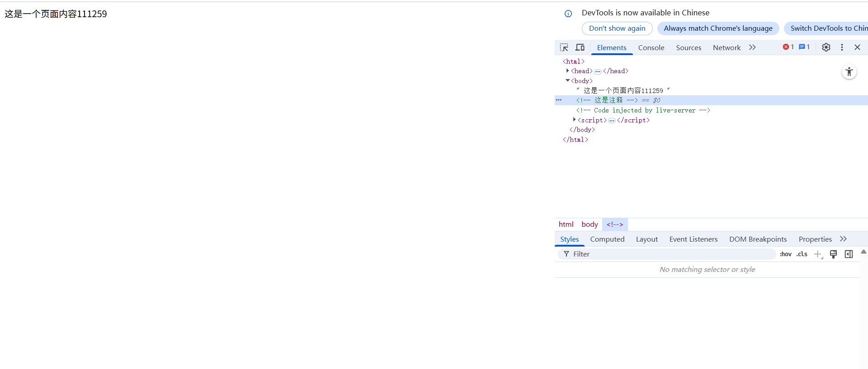The height and width of the screenshot is (369, 868).
Task: Toggle the computed styles sidebar icon
Action: coord(849,254)
